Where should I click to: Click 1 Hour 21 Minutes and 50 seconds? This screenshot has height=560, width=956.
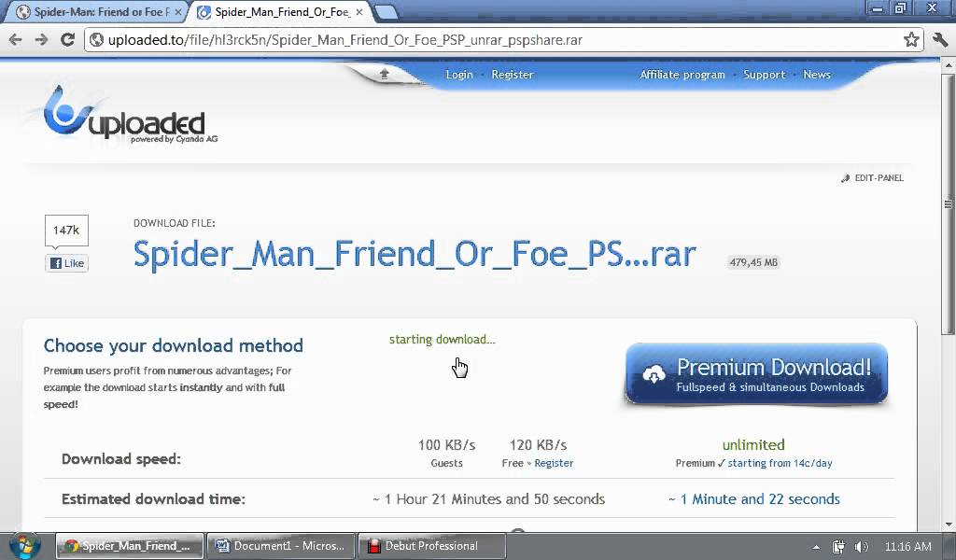pos(489,499)
